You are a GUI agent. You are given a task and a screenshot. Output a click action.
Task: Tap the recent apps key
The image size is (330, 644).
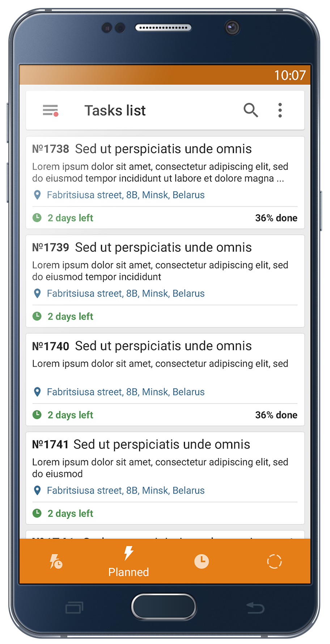pyautogui.click(x=74, y=607)
